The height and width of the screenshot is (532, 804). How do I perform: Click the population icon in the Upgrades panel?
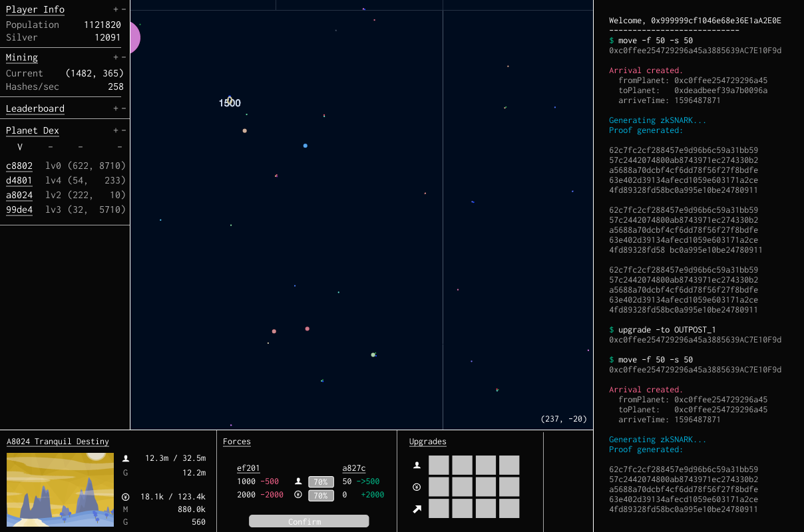pos(417,465)
